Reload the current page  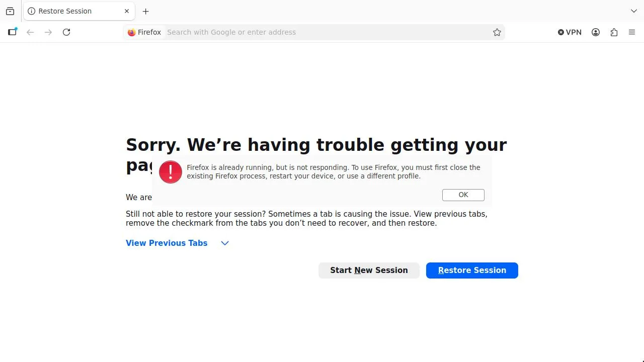[x=66, y=32]
